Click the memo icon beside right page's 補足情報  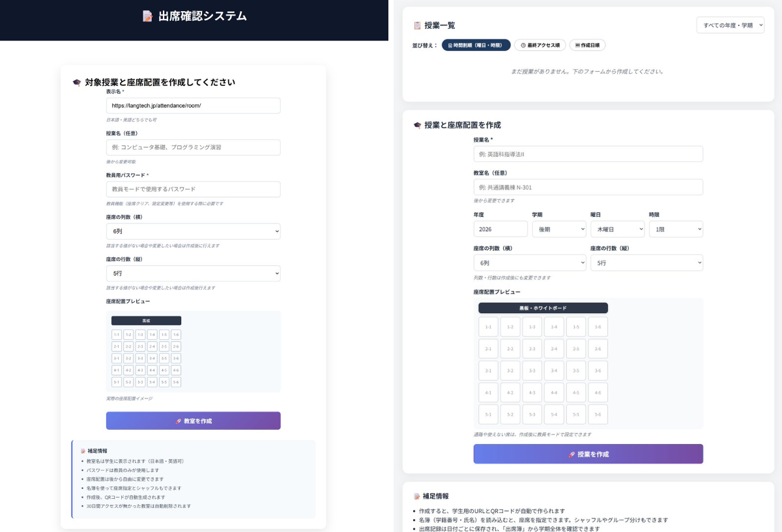coord(417,496)
